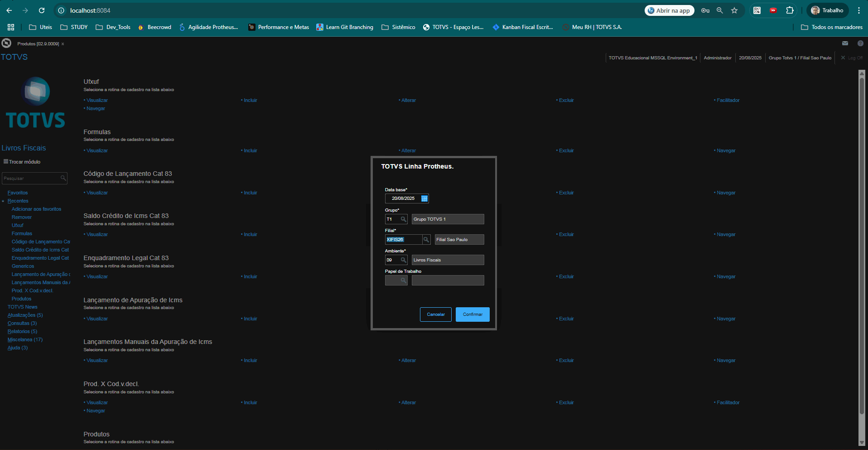
Task: Open the Beecrowd bookmark
Action: point(154,27)
